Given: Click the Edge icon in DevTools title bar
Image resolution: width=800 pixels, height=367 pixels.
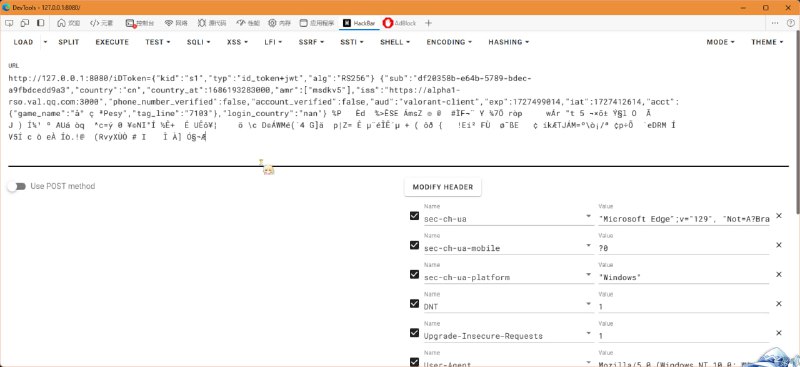Looking at the screenshot, I should click(x=6, y=7).
